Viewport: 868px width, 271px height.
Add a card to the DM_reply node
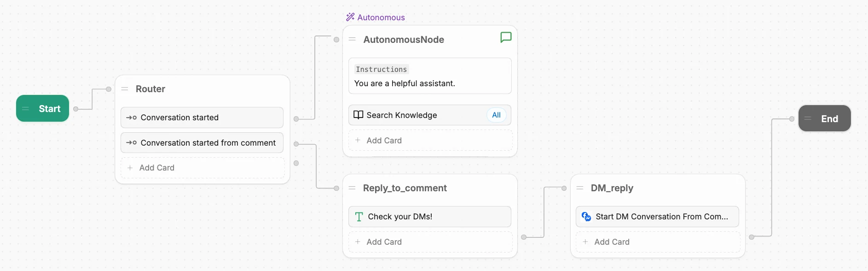pos(658,242)
